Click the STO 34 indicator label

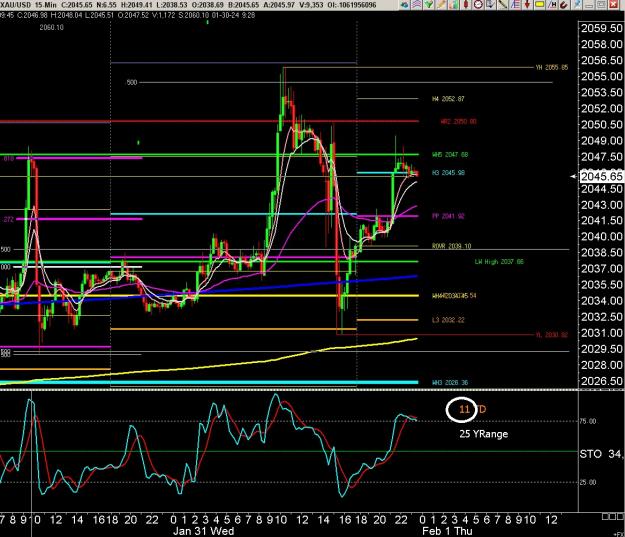pyautogui.click(x=601, y=454)
